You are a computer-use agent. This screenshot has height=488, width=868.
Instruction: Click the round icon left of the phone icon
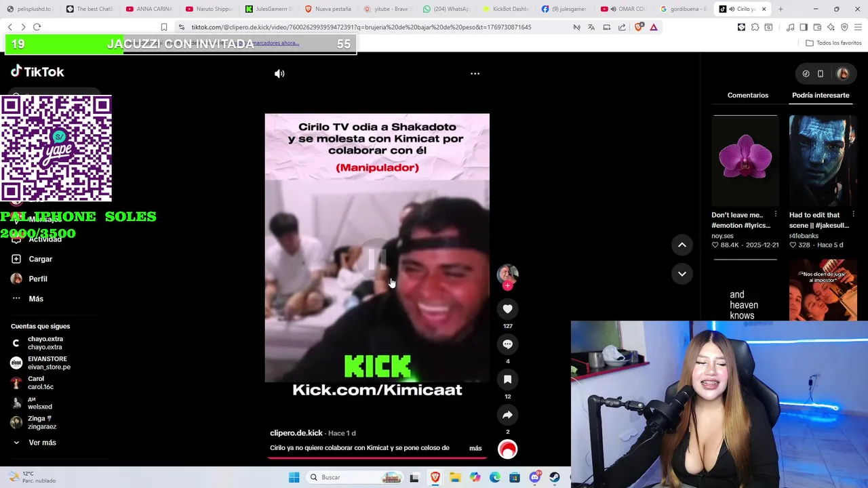pyautogui.click(x=806, y=73)
